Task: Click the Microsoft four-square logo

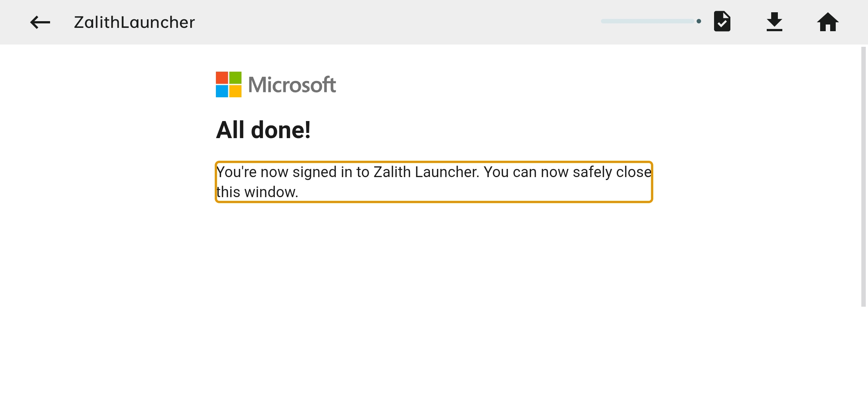Action: click(x=228, y=84)
